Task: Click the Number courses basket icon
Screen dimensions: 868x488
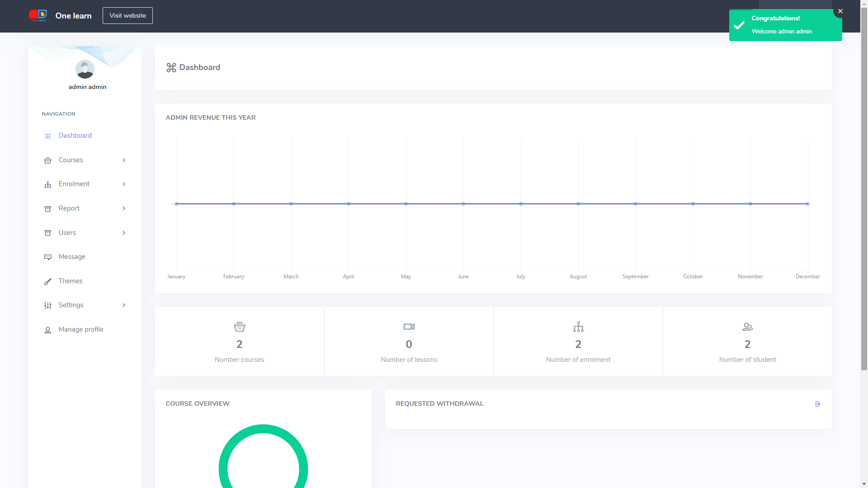Action: (x=240, y=327)
